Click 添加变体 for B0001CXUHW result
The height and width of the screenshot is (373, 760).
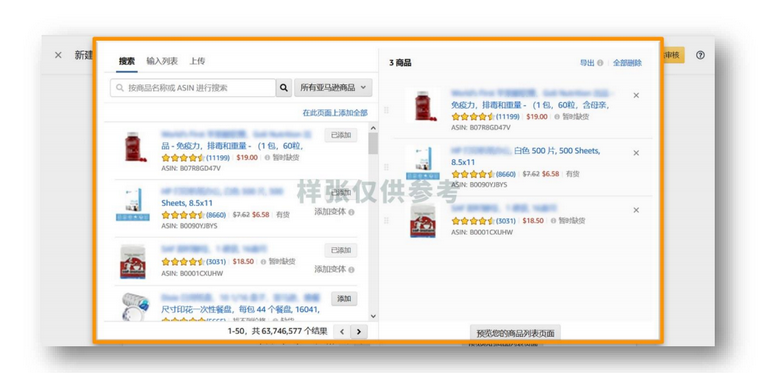330,269
